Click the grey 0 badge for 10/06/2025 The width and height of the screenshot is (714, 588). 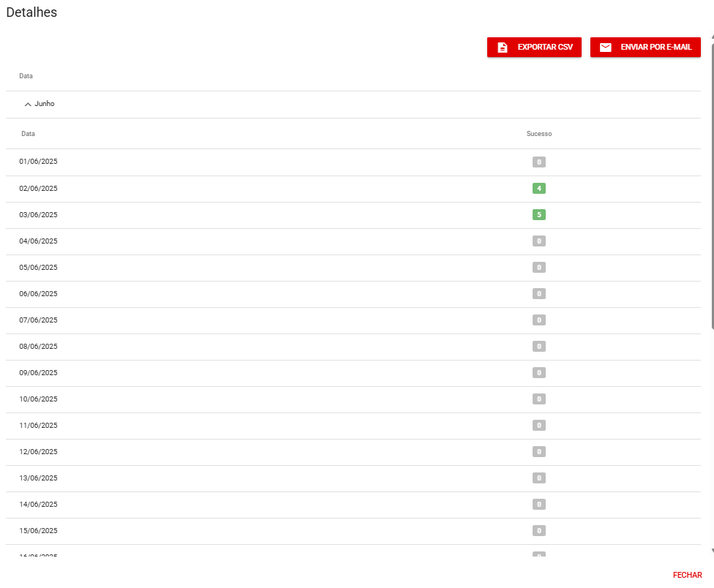pos(539,399)
